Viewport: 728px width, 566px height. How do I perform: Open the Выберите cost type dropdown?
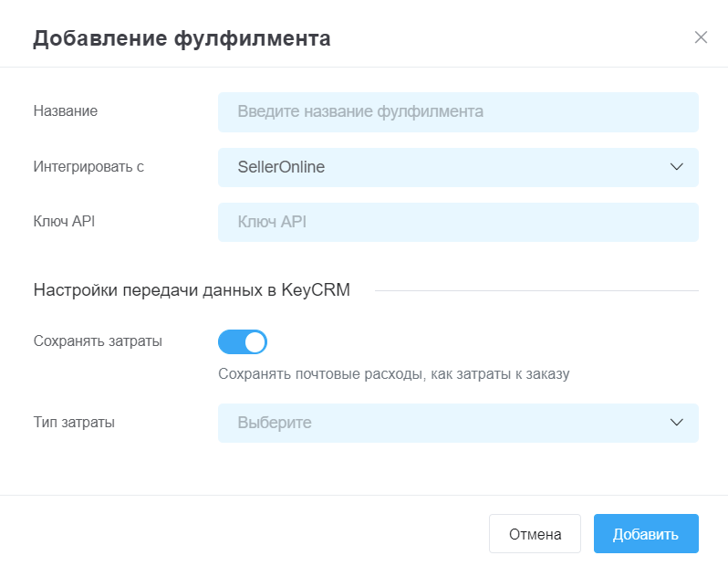(458, 423)
